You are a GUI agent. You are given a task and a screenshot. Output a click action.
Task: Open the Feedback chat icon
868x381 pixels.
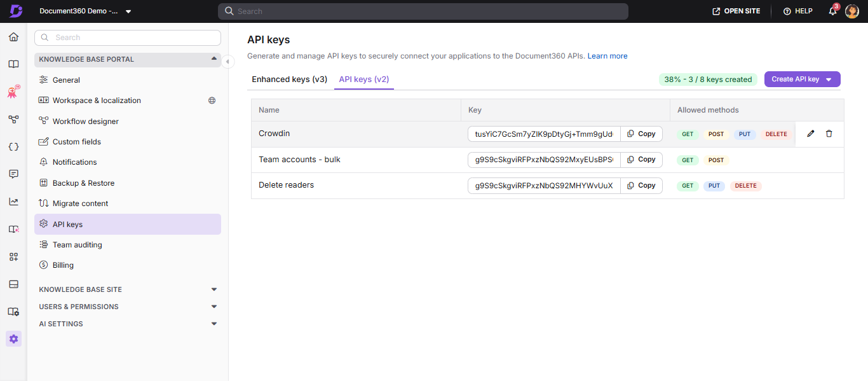click(x=13, y=174)
